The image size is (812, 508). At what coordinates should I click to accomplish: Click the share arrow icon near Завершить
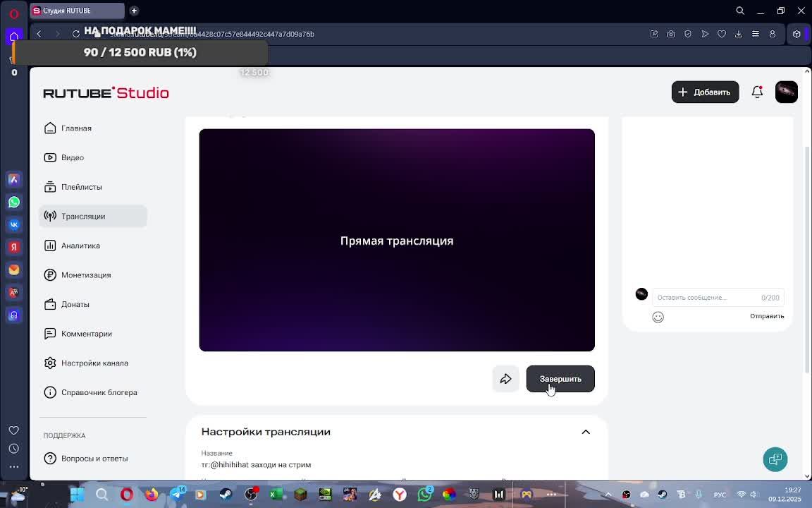tap(505, 379)
